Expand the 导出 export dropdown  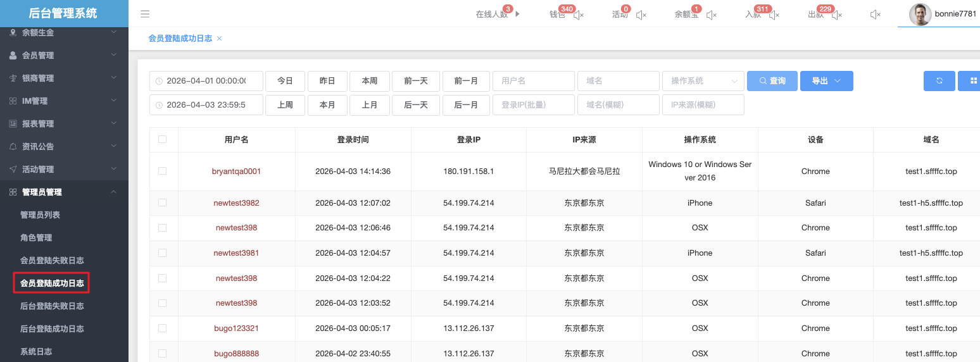tap(826, 81)
